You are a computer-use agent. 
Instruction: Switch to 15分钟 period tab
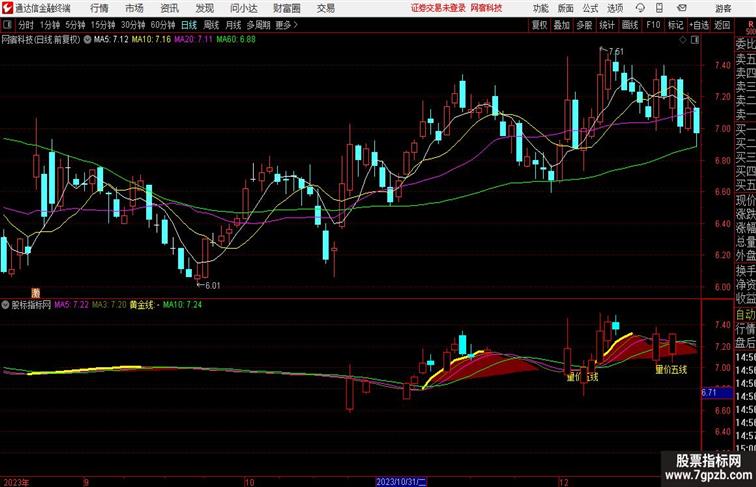(103, 25)
